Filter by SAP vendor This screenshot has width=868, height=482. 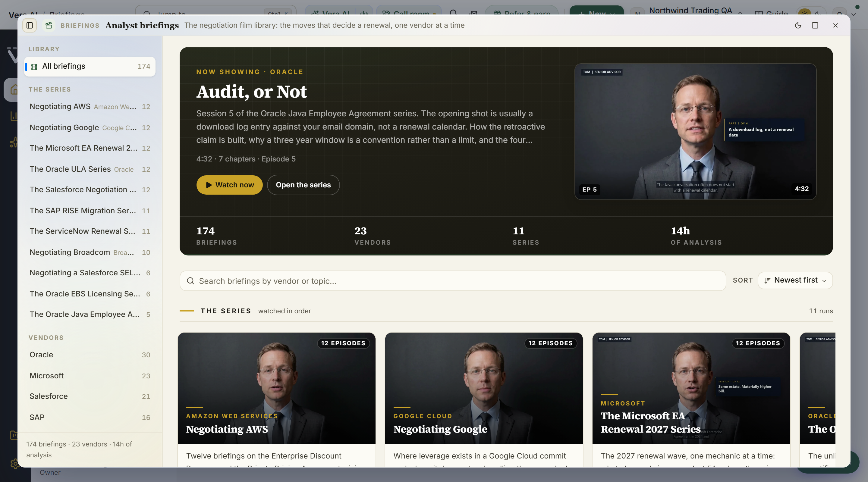(90, 417)
